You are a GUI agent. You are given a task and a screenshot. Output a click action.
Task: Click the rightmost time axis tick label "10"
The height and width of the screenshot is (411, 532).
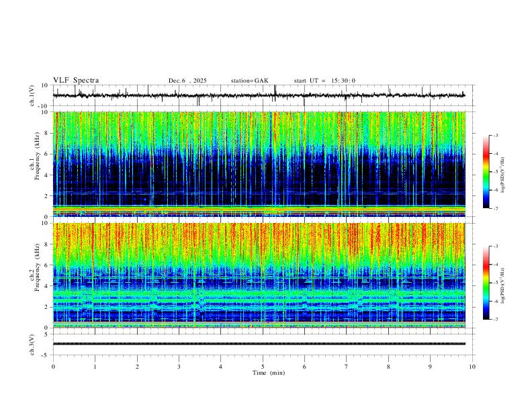[x=472, y=367]
